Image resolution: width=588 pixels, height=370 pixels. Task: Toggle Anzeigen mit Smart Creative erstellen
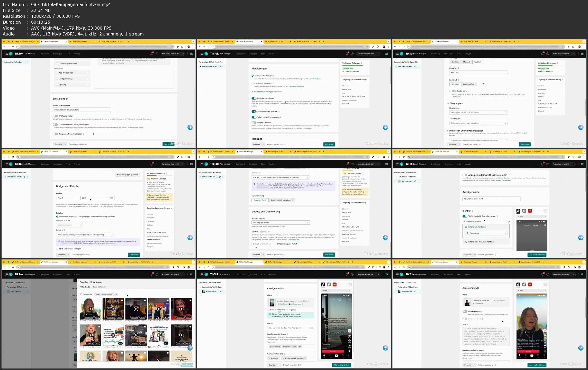(465, 175)
